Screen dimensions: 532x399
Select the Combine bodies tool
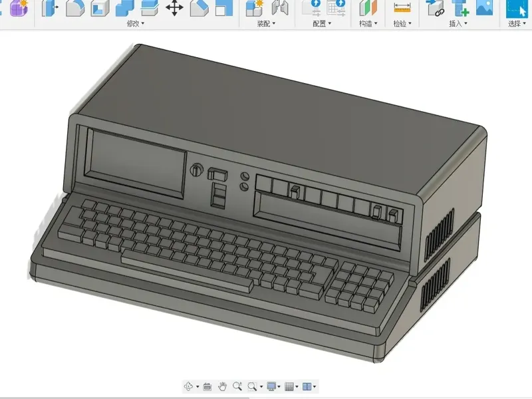[124, 8]
